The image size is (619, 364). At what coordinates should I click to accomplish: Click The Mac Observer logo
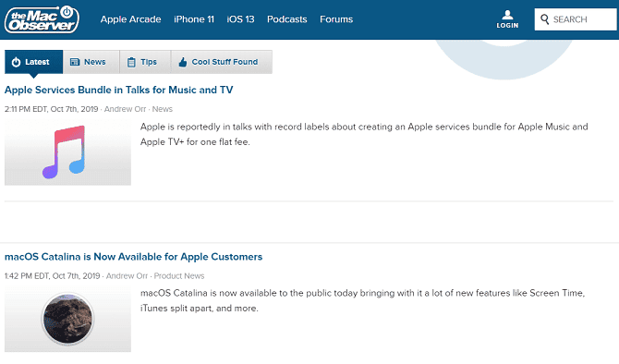point(42,19)
